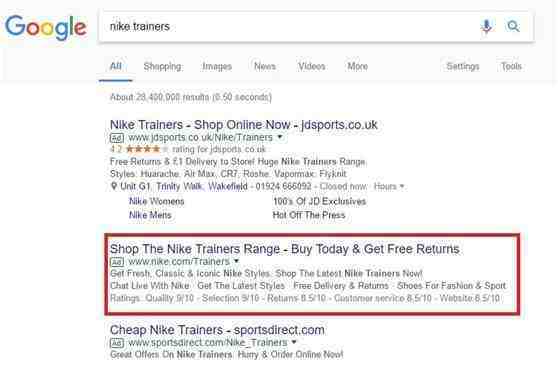558x365 pixels.
Task: Expand the nike.com/Trainers URL dropdown arrow
Action: point(236,261)
